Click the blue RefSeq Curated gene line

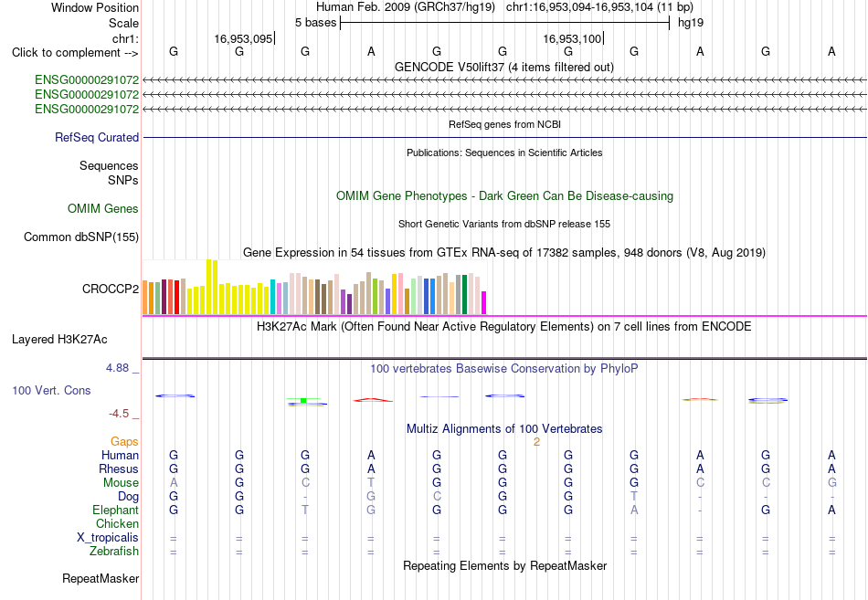504,137
